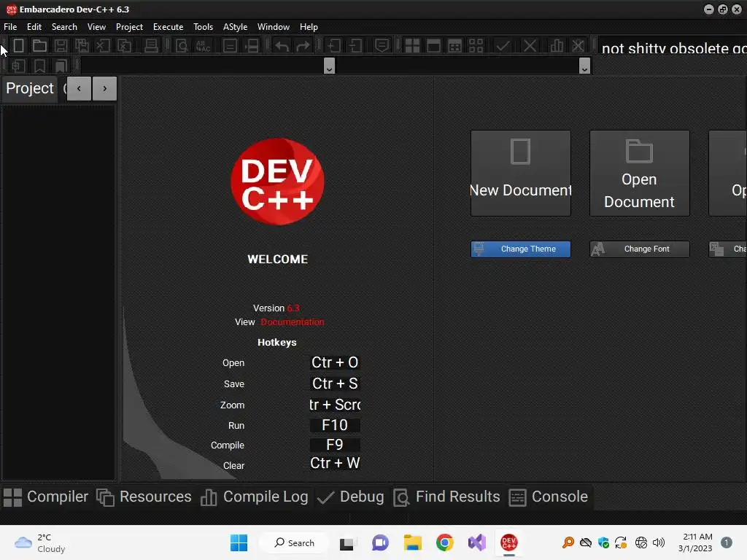Image resolution: width=747 pixels, height=560 pixels.
Task: Click the Open Document tile
Action: click(639, 174)
